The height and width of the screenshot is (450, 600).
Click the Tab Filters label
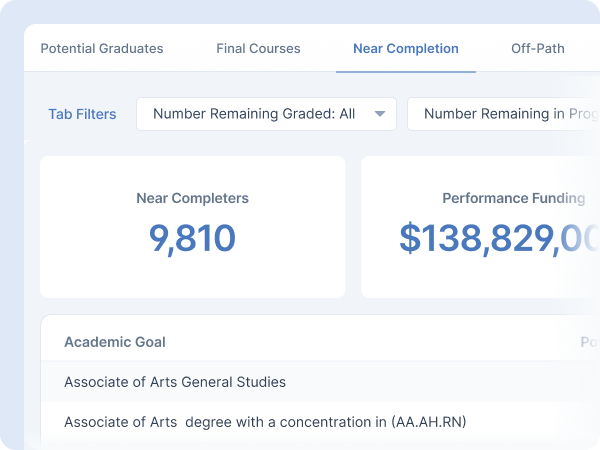tap(82, 114)
